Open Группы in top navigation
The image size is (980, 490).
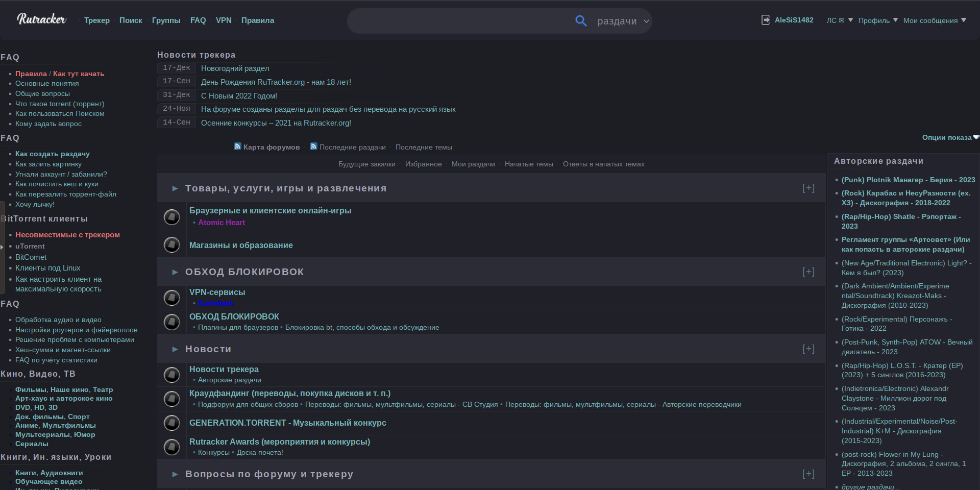tap(166, 20)
